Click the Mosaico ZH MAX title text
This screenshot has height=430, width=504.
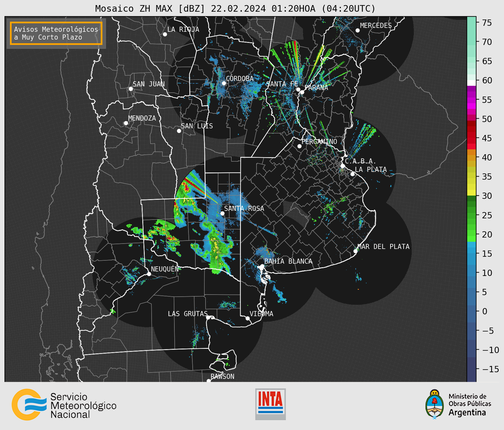(x=235, y=8)
